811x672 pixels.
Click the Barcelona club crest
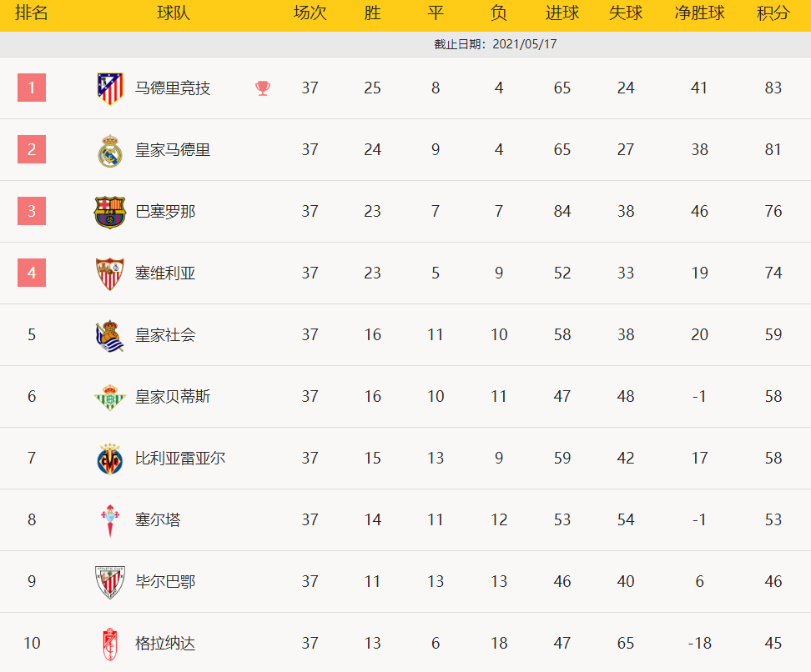pyautogui.click(x=109, y=212)
